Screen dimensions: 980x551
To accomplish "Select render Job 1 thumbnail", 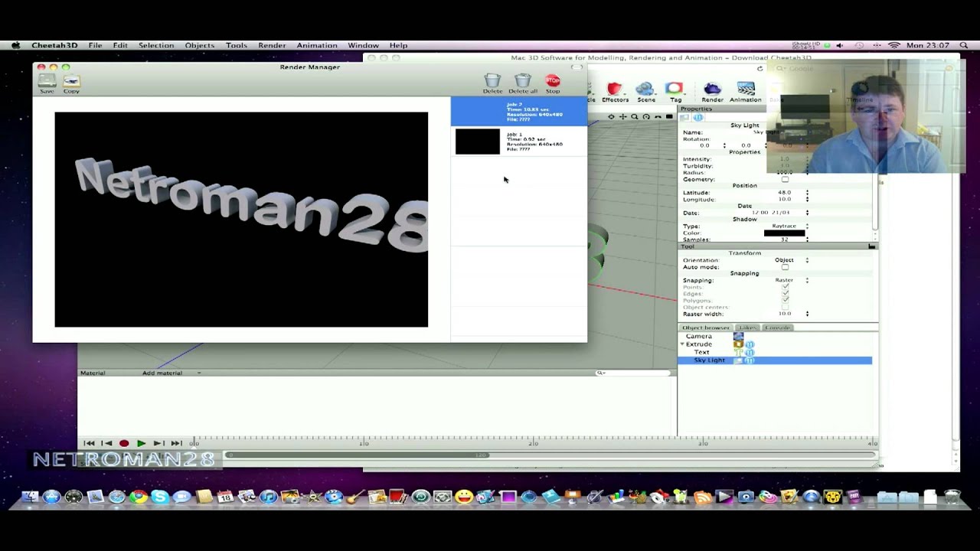I will [477, 142].
